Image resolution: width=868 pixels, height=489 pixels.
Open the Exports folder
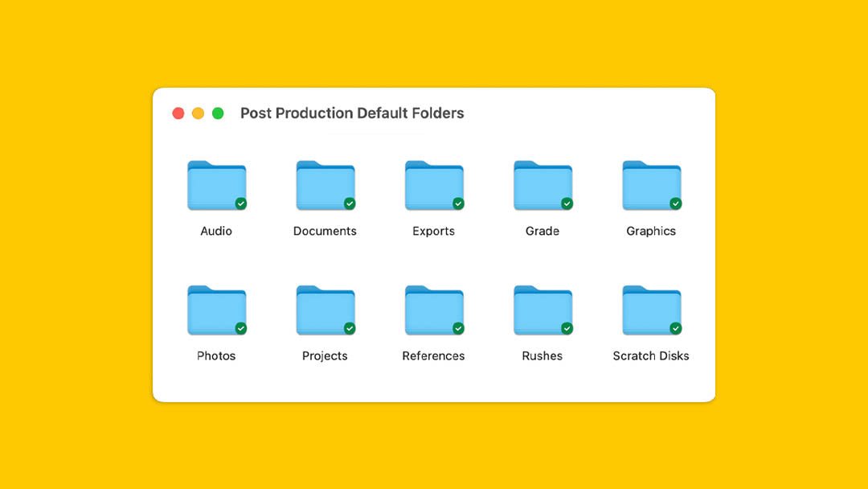coord(433,185)
